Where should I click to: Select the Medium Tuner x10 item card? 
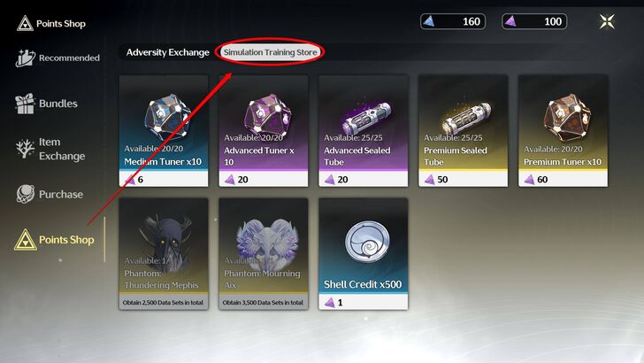coord(164,131)
